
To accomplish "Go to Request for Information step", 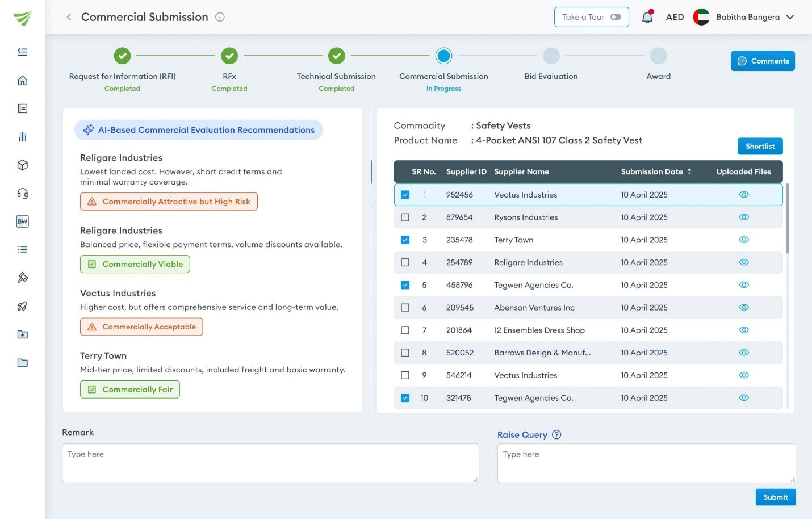I will pyautogui.click(x=122, y=56).
